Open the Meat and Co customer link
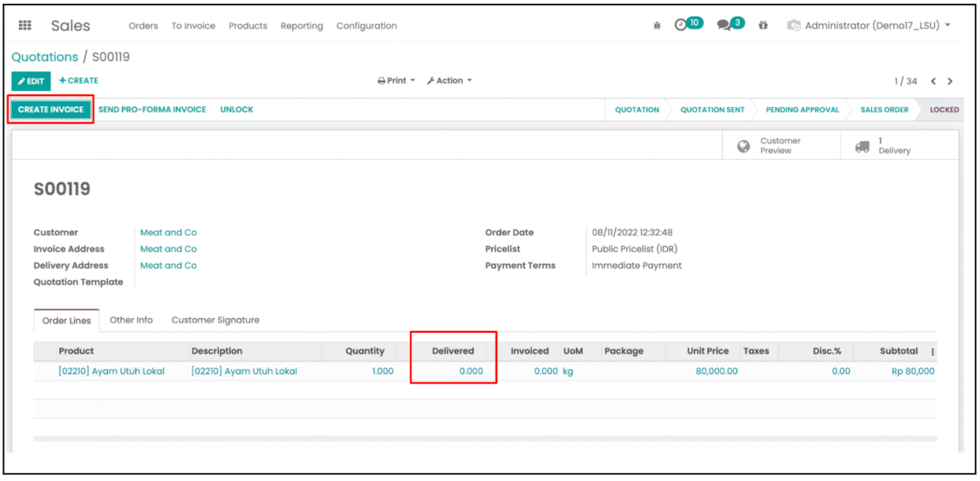Image resolution: width=980 pixels, height=481 pixels. pos(168,232)
